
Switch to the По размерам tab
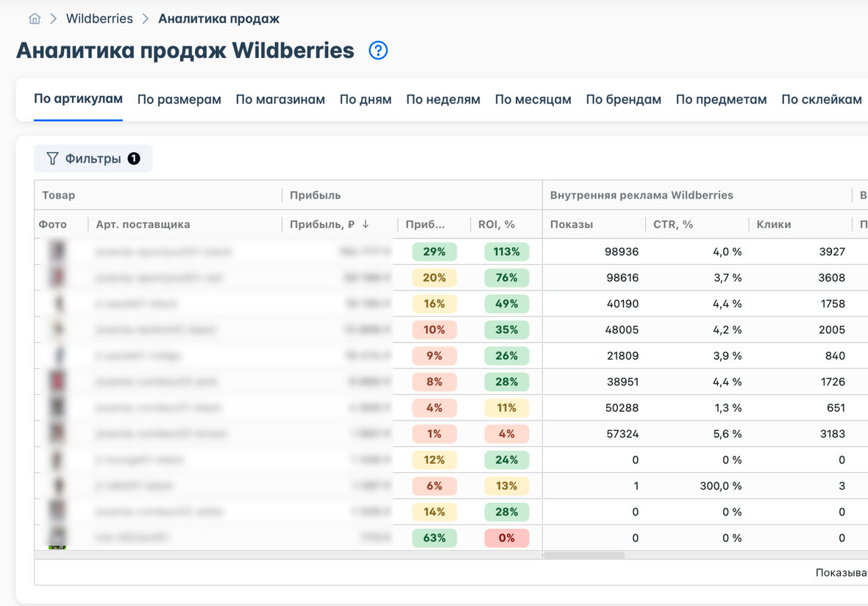(179, 99)
